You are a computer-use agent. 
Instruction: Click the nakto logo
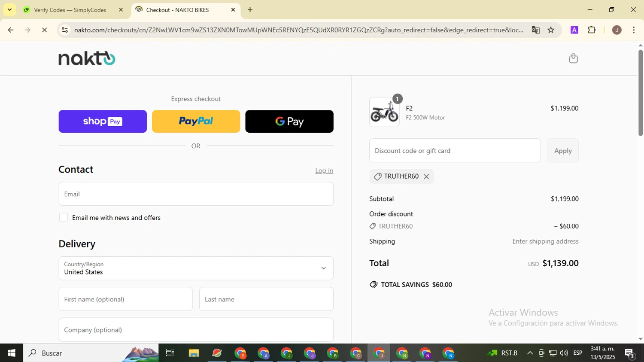pos(87,58)
